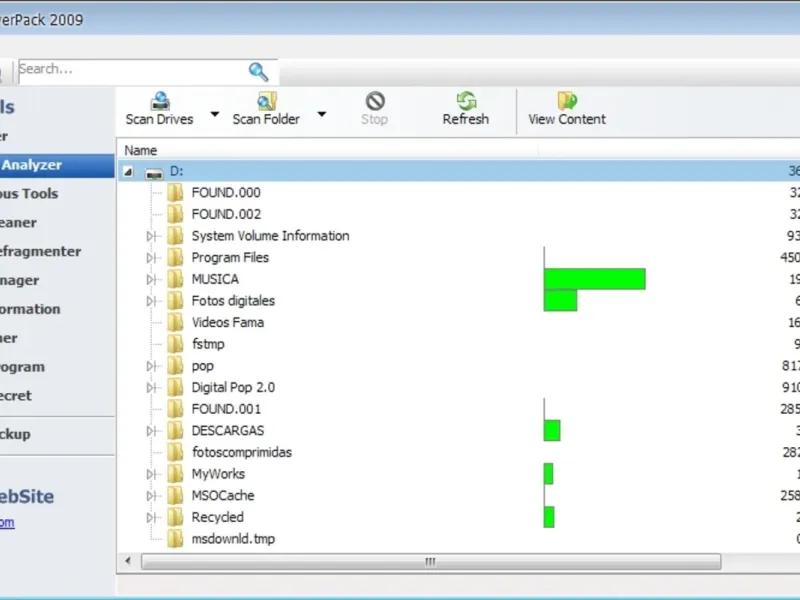This screenshot has width=800, height=600.
Task: Select the 'System Volume Information' row text
Action: tap(270, 236)
